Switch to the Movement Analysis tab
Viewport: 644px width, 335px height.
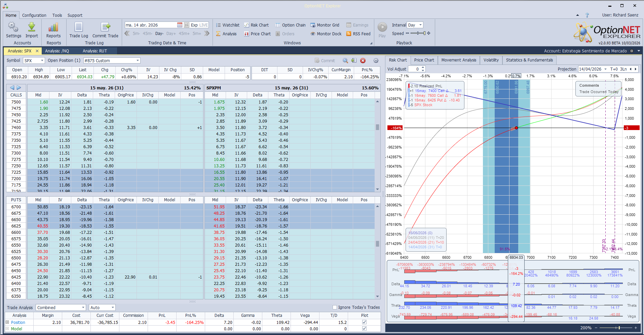(459, 60)
